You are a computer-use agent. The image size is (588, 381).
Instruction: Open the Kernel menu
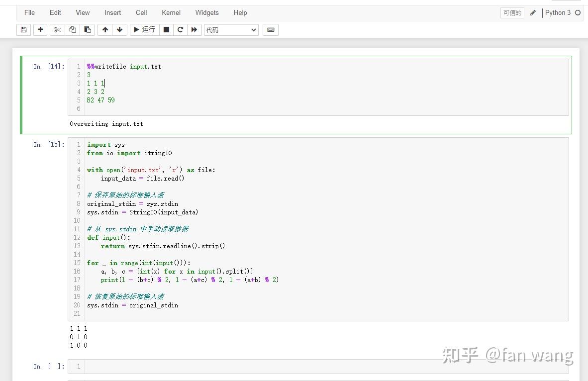pyautogui.click(x=171, y=12)
